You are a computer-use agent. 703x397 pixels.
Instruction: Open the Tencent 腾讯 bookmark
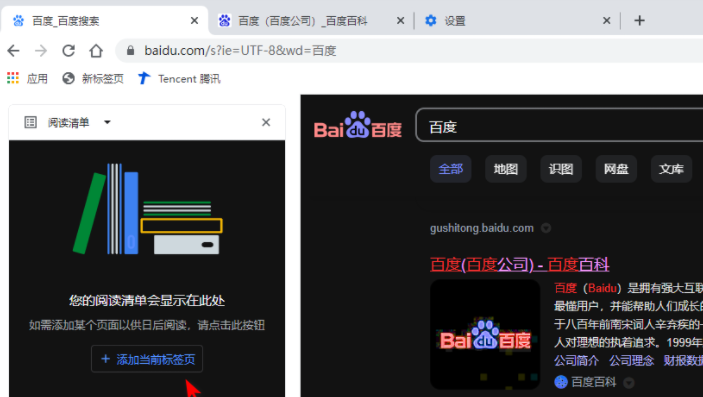click(179, 79)
